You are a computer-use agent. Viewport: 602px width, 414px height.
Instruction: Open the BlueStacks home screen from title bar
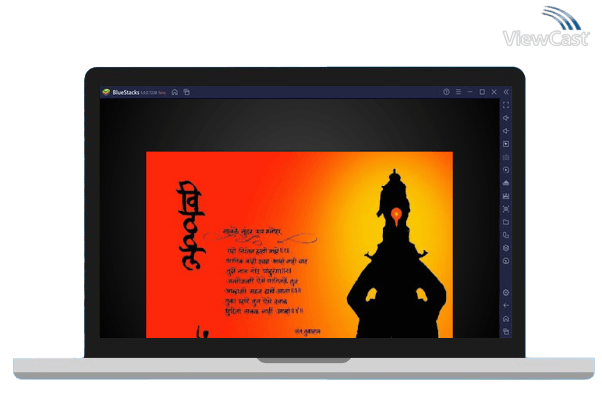[175, 92]
